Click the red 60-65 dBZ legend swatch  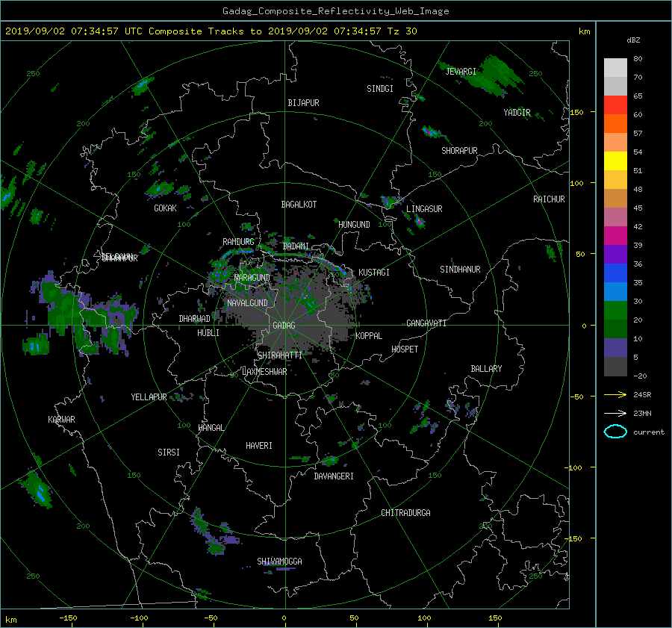coord(615,105)
